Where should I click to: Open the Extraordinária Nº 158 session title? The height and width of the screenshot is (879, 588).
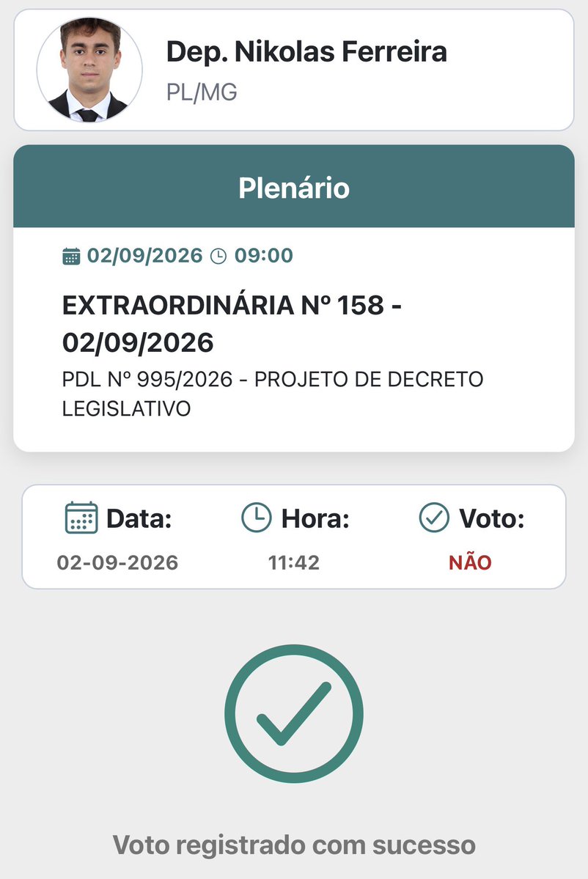point(232,324)
